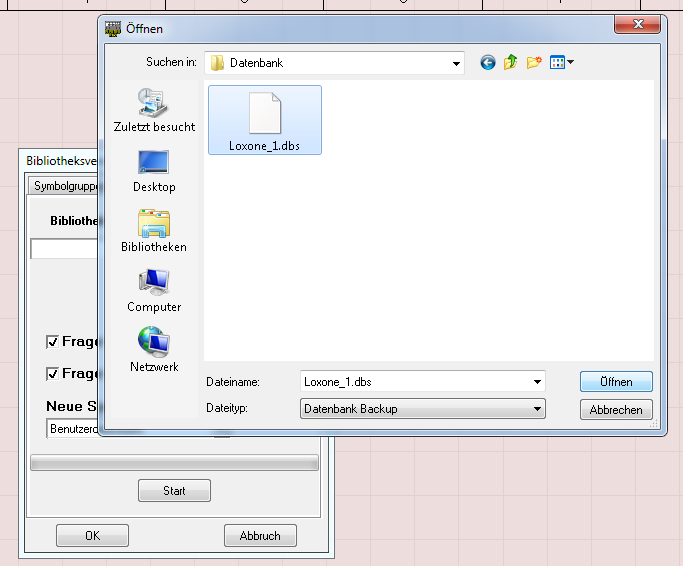Toggle the first Frage checkbox
Screen dimensions: 683x566
click(52, 342)
